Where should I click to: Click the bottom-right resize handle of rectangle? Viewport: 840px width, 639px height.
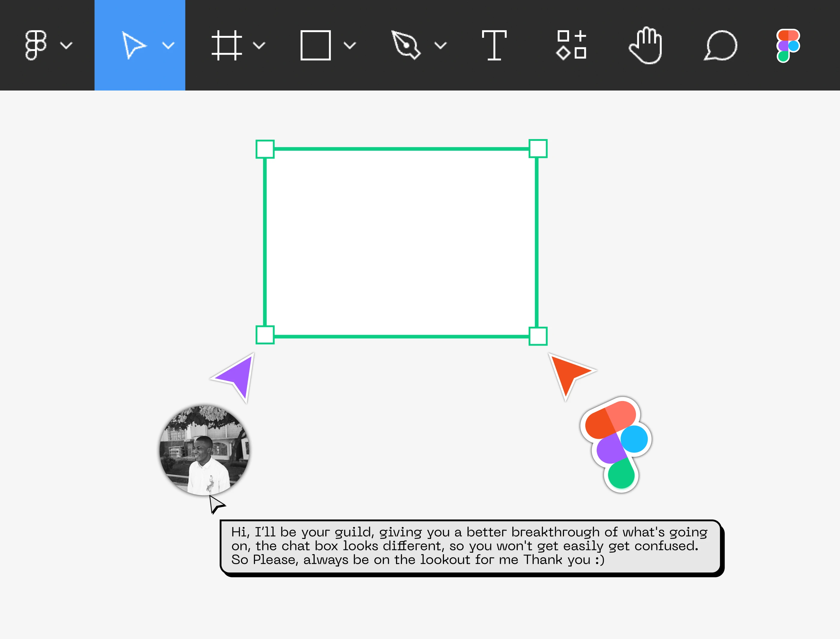coord(538,336)
